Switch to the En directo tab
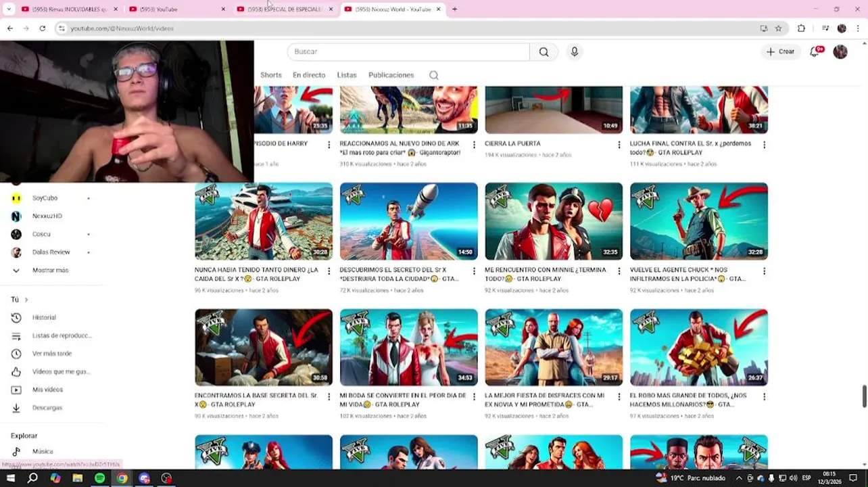868x487 pixels. [309, 75]
